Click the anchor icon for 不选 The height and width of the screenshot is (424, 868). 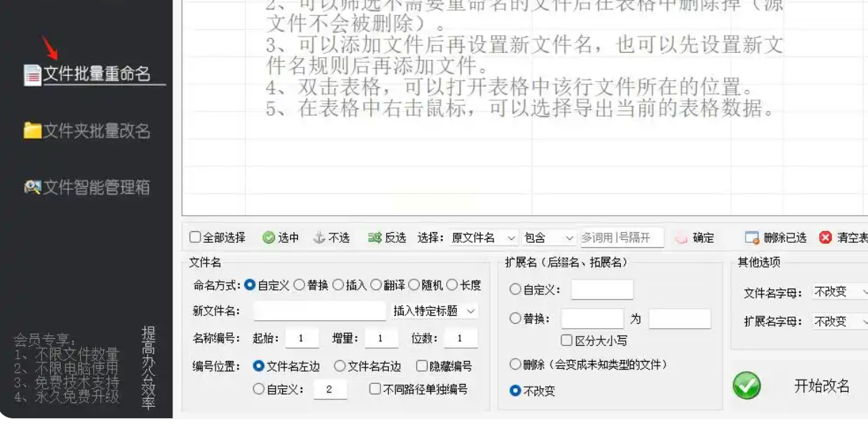click(319, 238)
